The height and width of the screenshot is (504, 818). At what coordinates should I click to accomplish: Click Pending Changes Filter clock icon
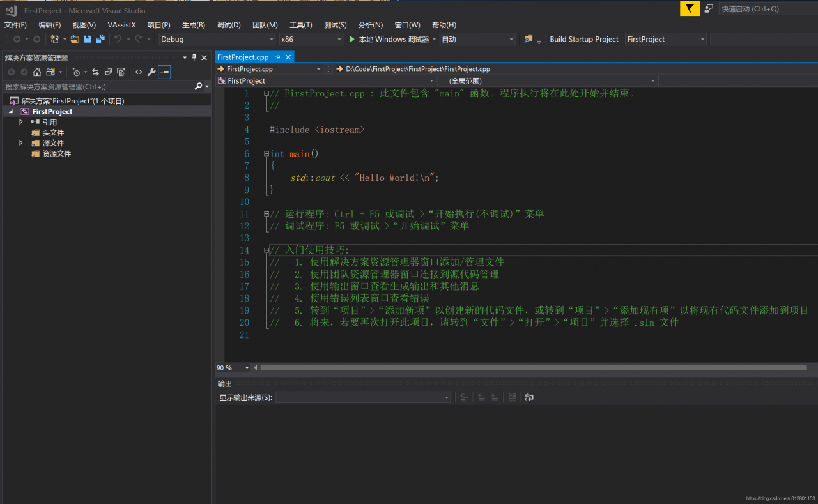(77, 72)
